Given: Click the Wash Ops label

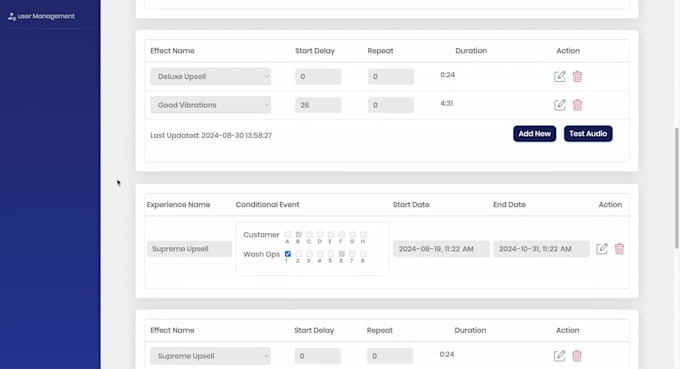Looking at the screenshot, I should [262, 254].
